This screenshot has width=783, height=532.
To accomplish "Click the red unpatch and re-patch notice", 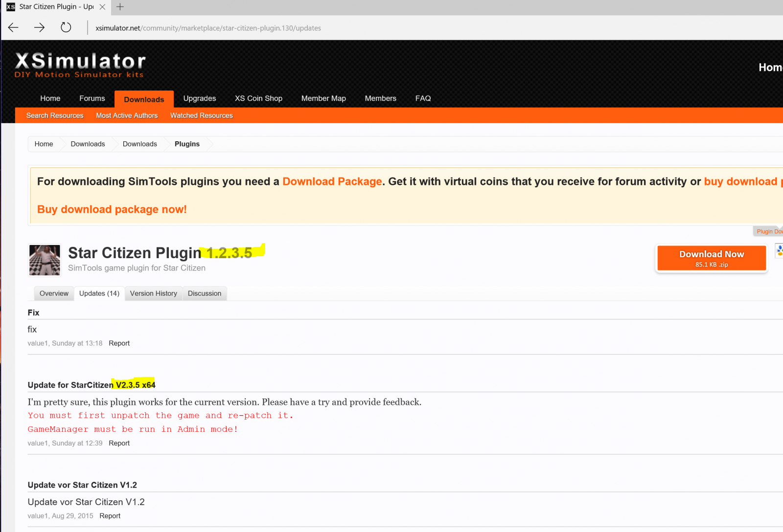I will pyautogui.click(x=161, y=415).
